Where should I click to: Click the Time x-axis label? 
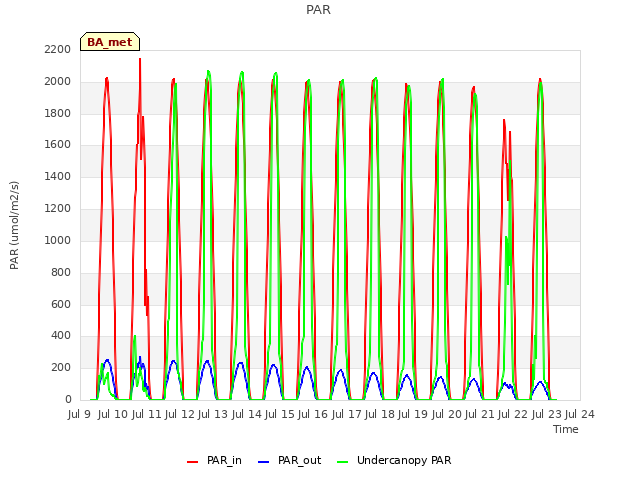(566, 429)
